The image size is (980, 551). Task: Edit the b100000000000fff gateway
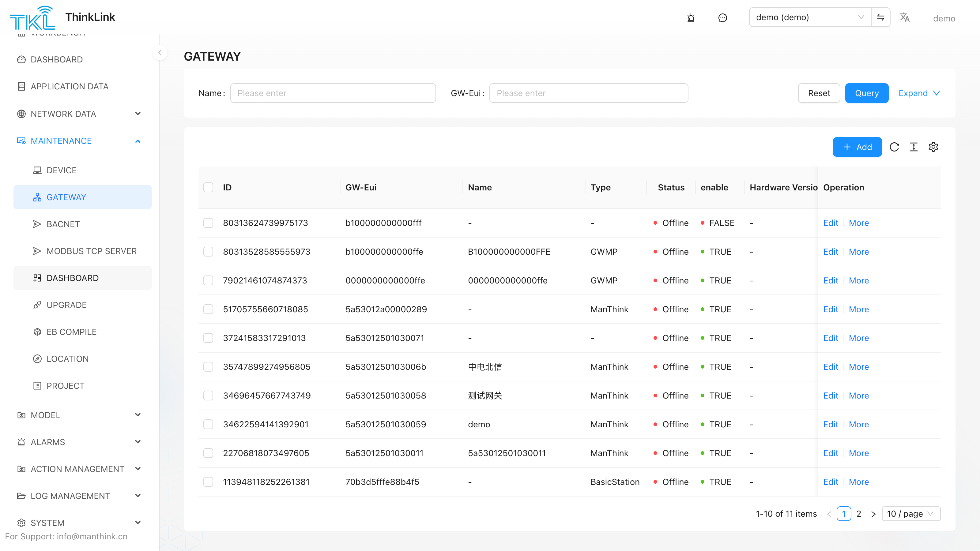tap(831, 223)
